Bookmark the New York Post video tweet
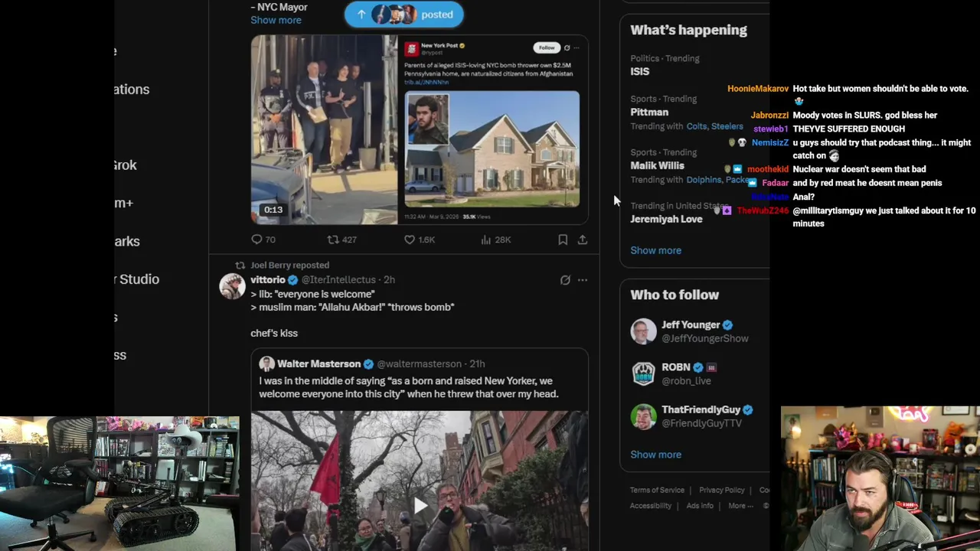The image size is (980, 551). 563,240
